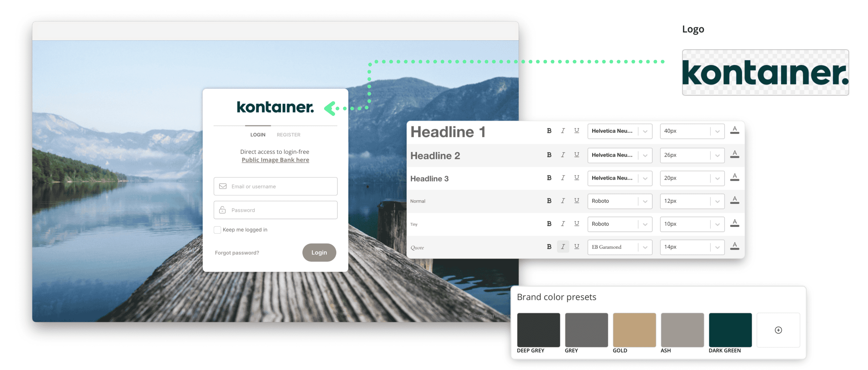Apply bold formatting to Headline 1
Image resolution: width=868 pixels, height=370 pixels.
(549, 131)
